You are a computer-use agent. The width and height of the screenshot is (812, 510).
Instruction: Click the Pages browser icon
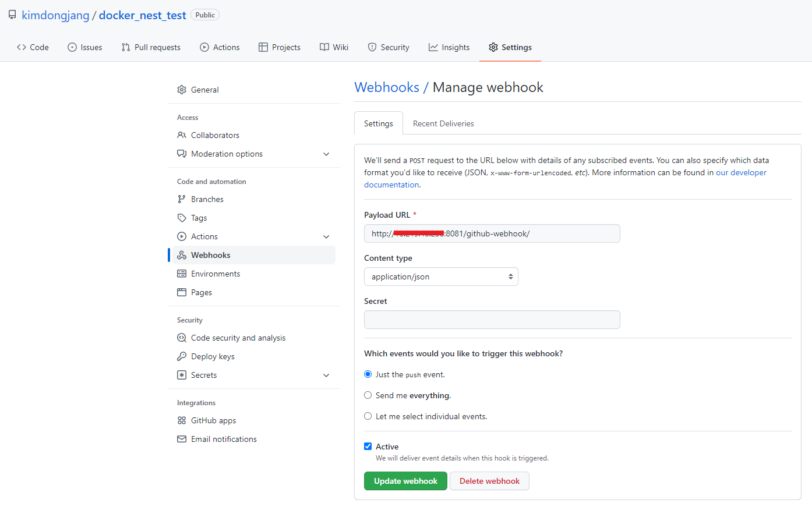(182, 292)
